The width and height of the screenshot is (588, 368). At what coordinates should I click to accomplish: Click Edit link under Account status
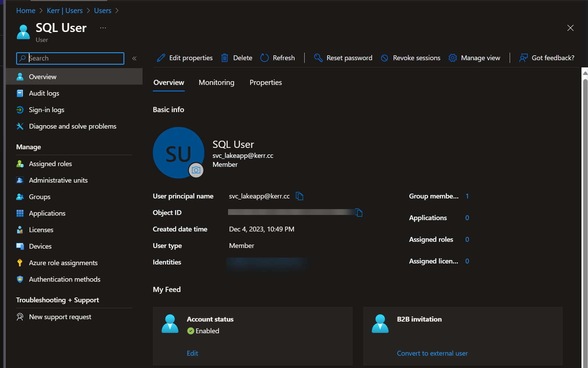click(x=192, y=353)
